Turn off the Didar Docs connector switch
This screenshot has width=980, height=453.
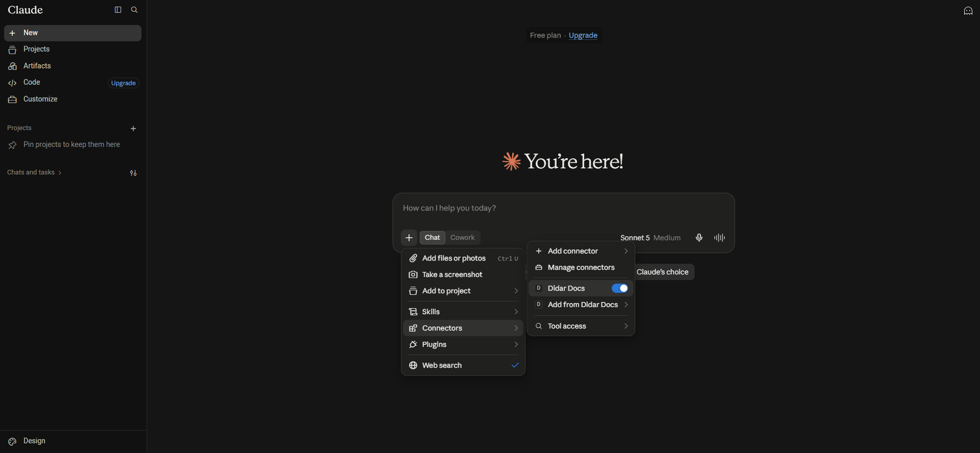pyautogui.click(x=620, y=288)
